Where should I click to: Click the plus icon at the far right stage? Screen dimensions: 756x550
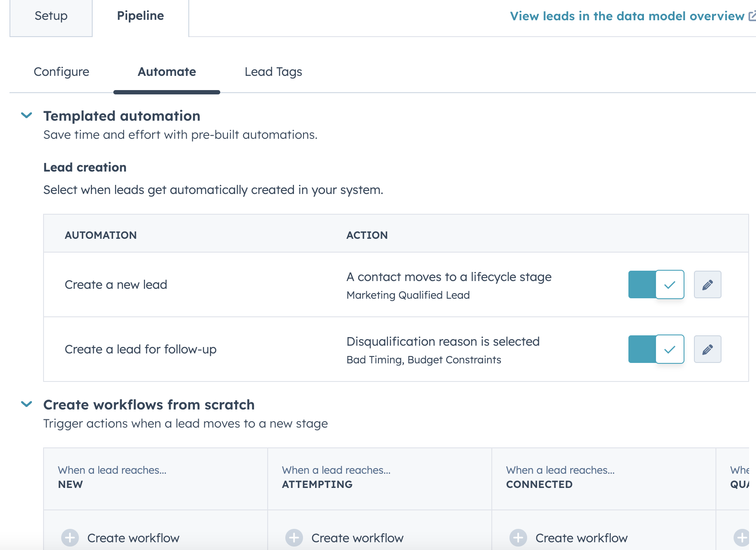(x=742, y=537)
